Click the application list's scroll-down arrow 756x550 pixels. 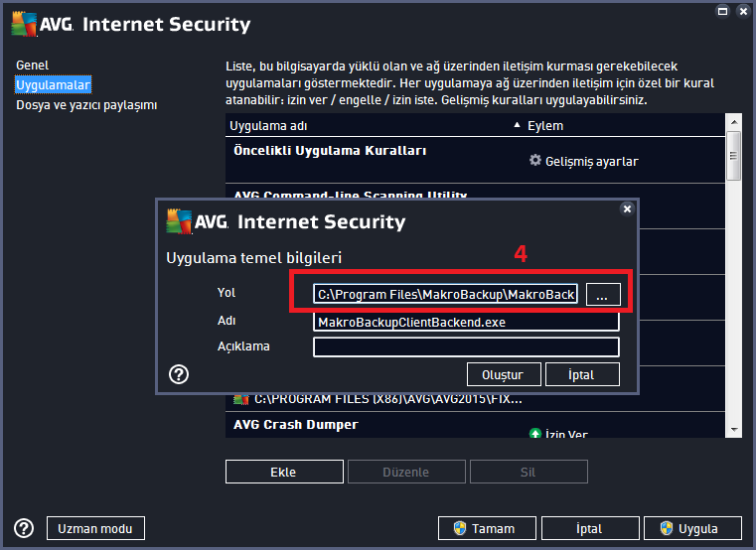tap(734, 430)
